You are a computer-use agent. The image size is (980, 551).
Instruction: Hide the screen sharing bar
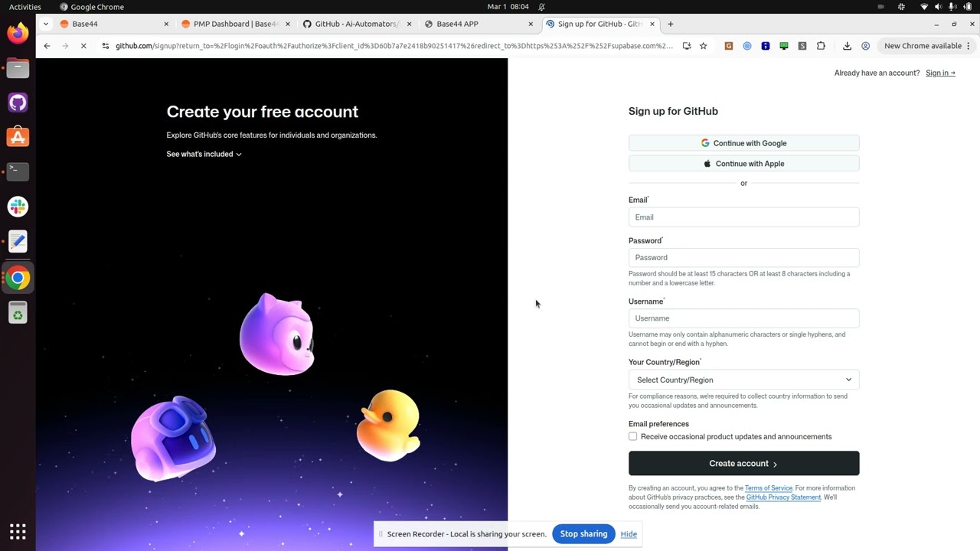pyautogui.click(x=629, y=534)
